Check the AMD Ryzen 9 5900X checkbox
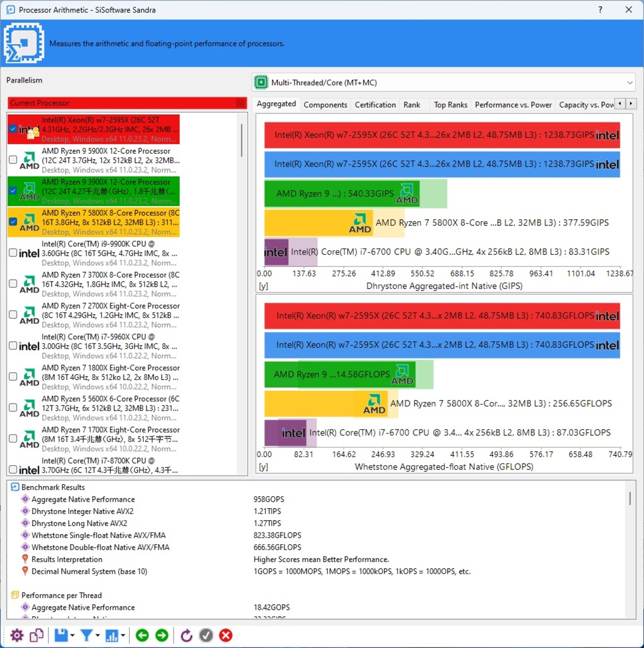 [x=13, y=160]
